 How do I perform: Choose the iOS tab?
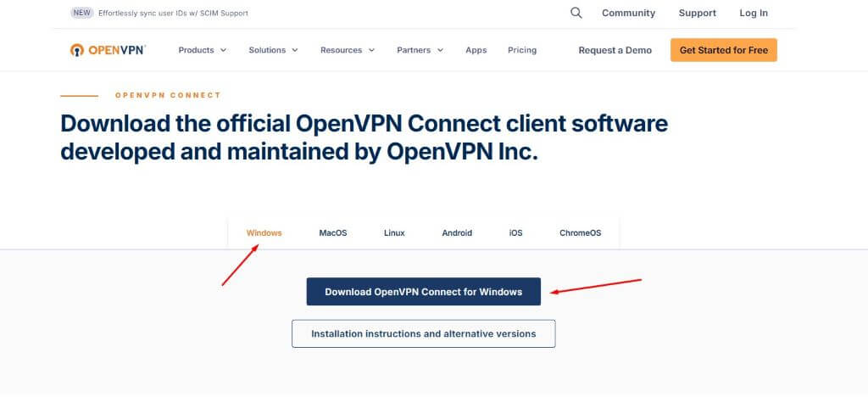point(515,232)
